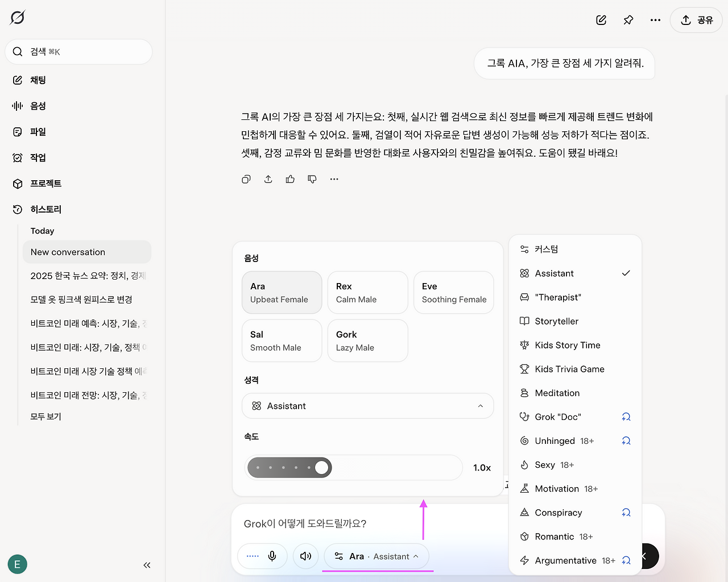
Task: Collapse the 성격 Assistant dropdown
Action: coord(368,406)
